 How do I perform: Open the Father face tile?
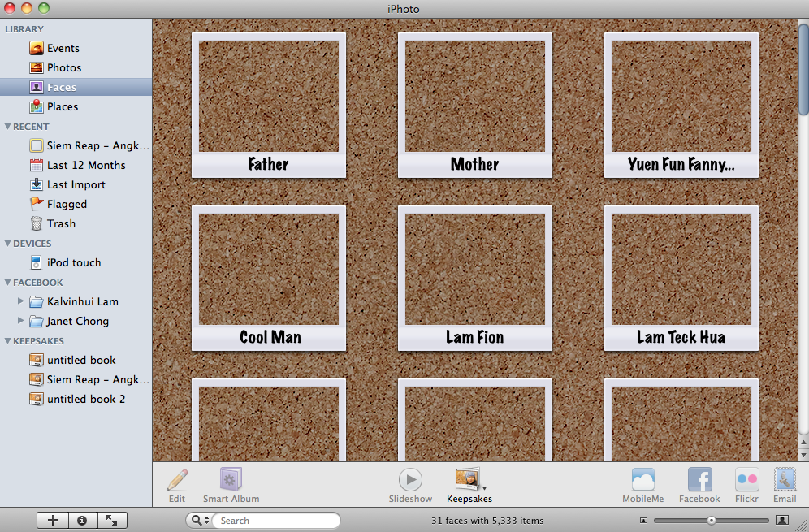(x=269, y=106)
